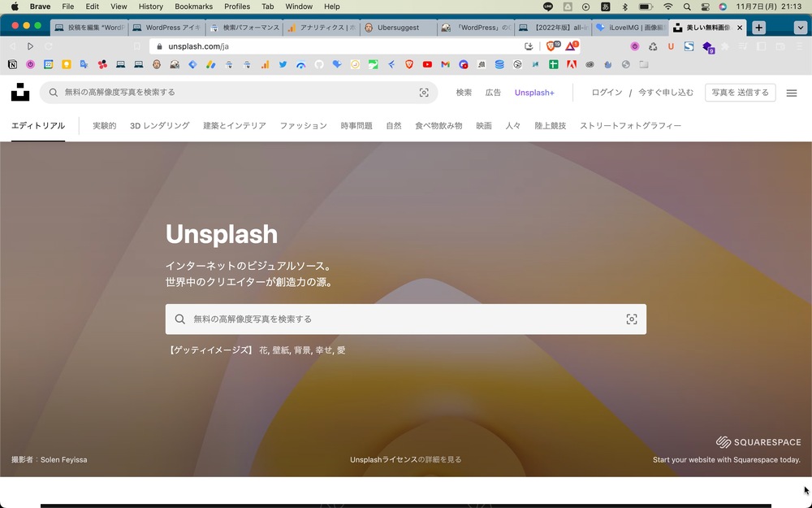812x508 pixels.
Task: Click the forward navigation arrow
Action: (x=30, y=46)
